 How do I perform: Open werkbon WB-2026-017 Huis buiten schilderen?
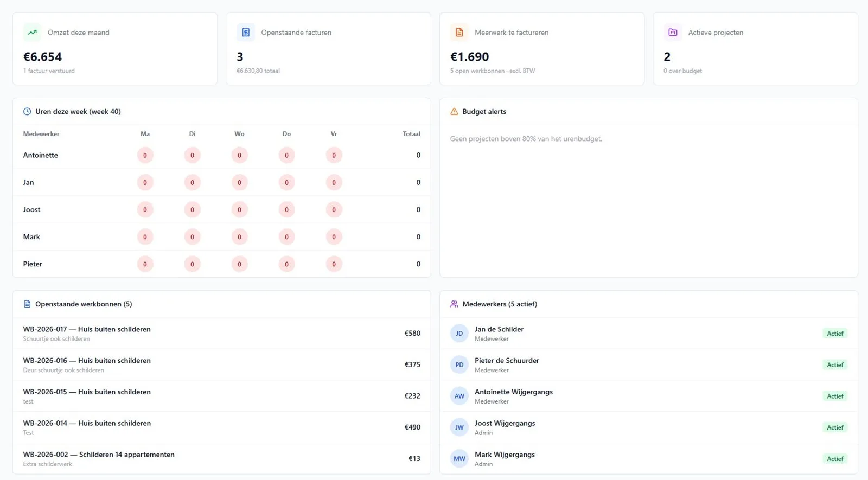[x=221, y=334]
